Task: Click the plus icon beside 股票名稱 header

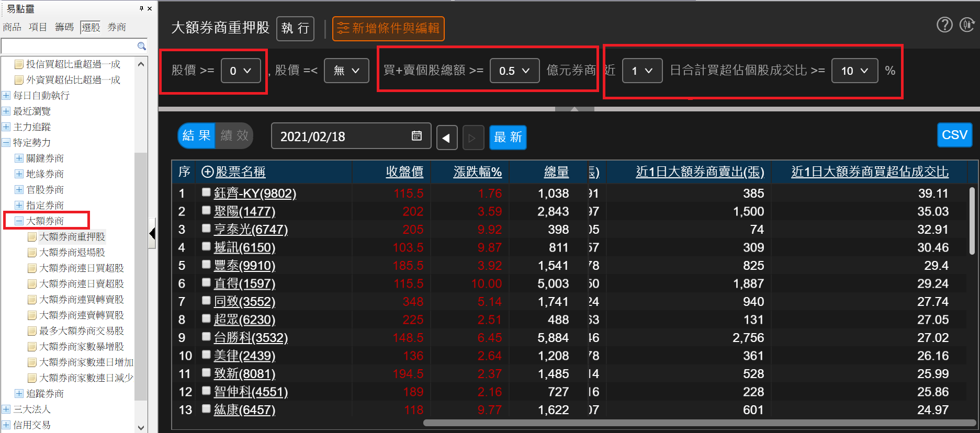Action: [207, 172]
